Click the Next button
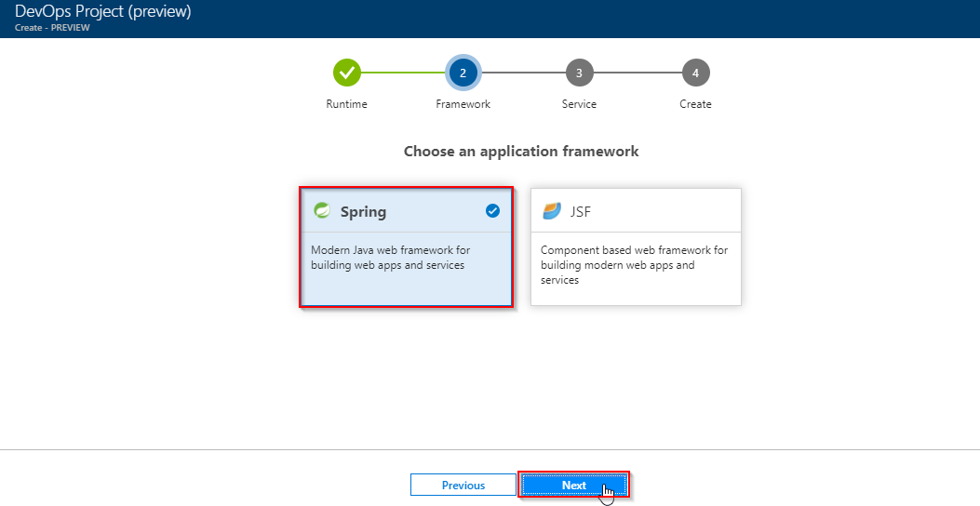This screenshot has height=506, width=980. [x=573, y=485]
